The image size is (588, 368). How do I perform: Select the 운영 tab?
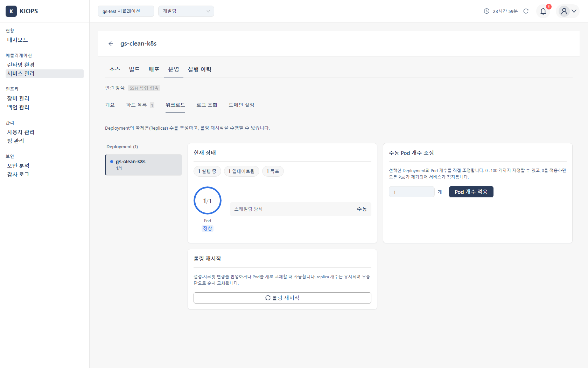pyautogui.click(x=174, y=69)
